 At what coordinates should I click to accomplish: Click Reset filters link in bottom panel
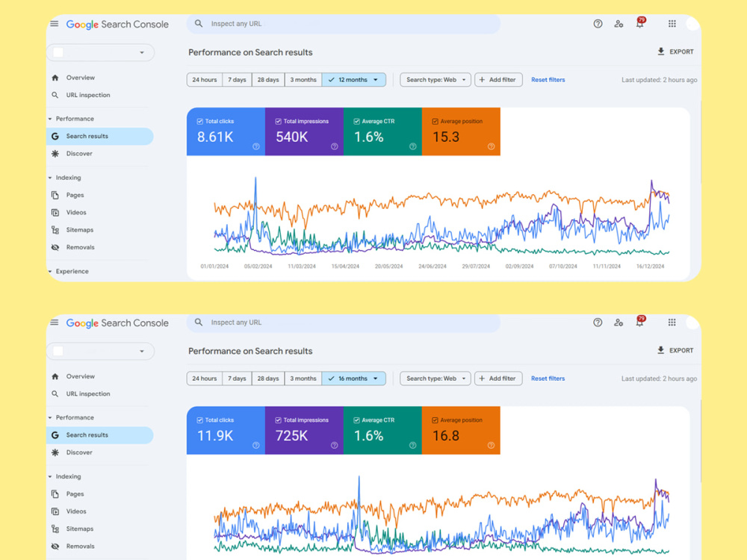click(548, 379)
